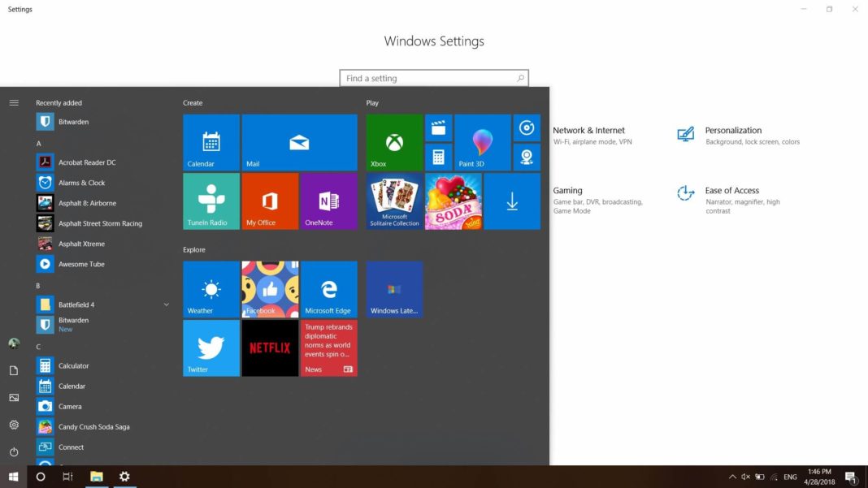
Task: Click the Find a setting search field
Action: (434, 78)
